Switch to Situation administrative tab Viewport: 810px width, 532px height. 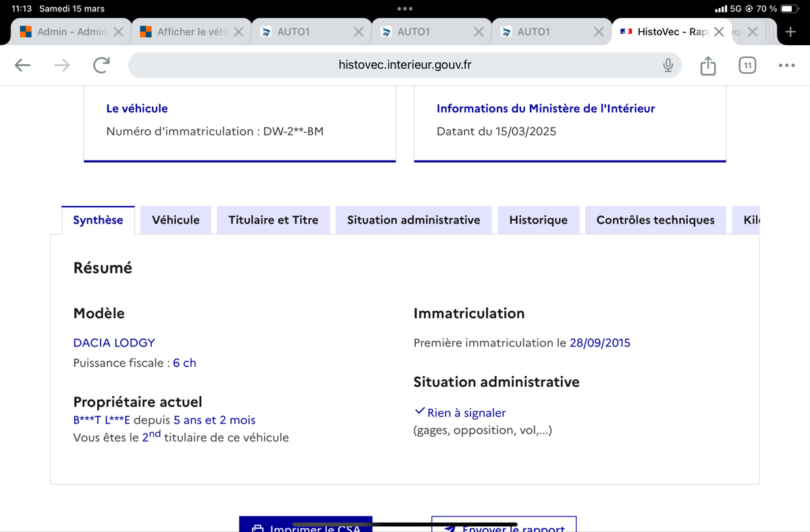tap(414, 220)
